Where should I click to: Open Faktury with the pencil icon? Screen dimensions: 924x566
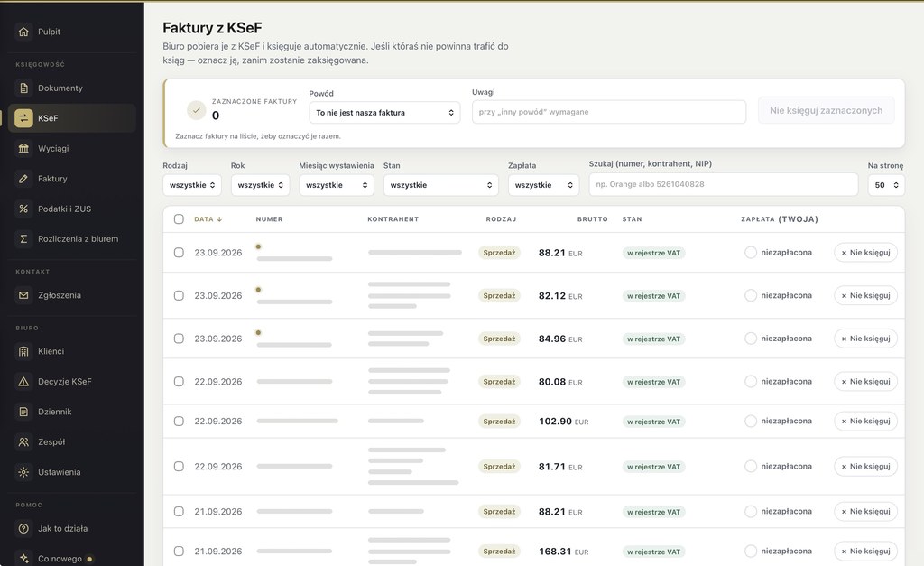pyautogui.click(x=23, y=179)
